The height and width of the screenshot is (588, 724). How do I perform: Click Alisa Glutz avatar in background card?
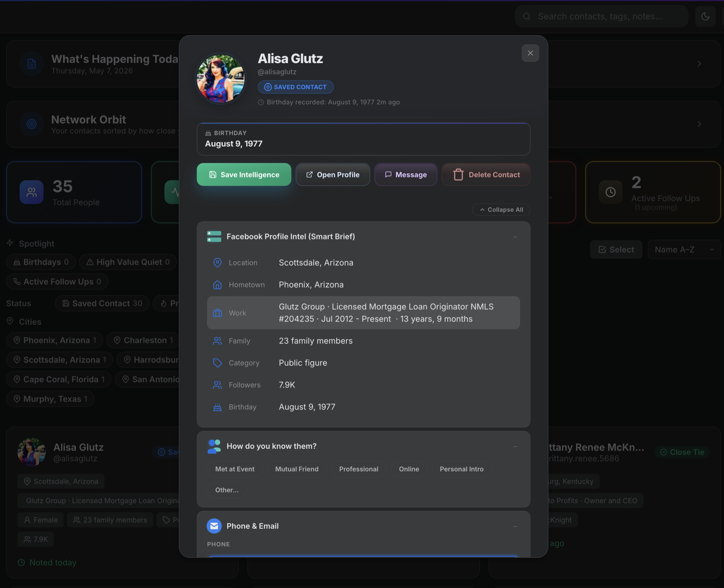click(31, 452)
